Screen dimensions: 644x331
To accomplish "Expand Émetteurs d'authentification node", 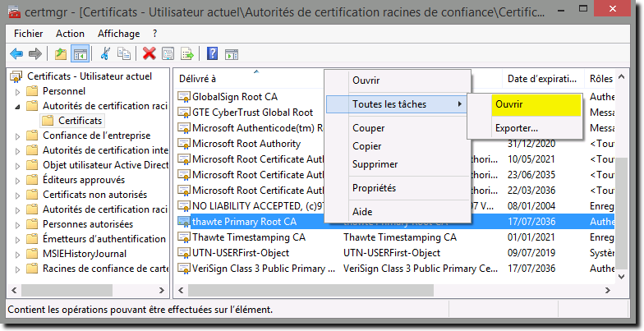I will coord(18,240).
